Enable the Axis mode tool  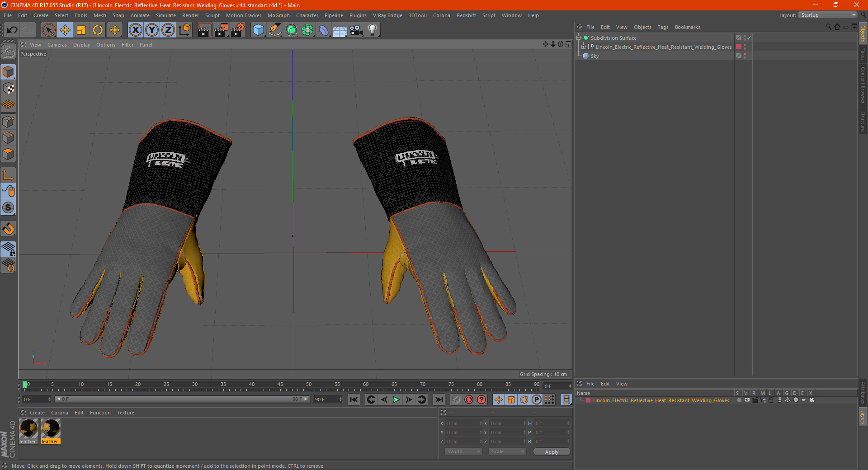[8, 175]
